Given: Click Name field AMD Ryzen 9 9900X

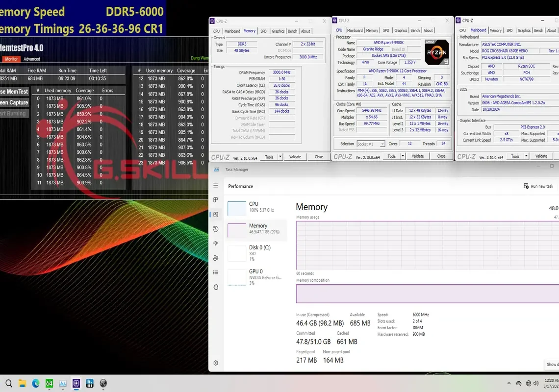Looking at the screenshot, I should point(388,43).
